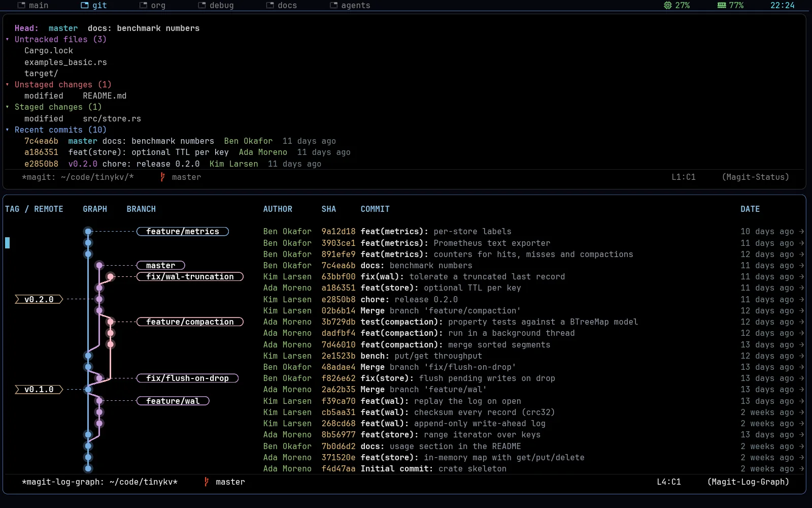Click the CPU usage icon
This screenshot has height=508, width=812.
667,5
